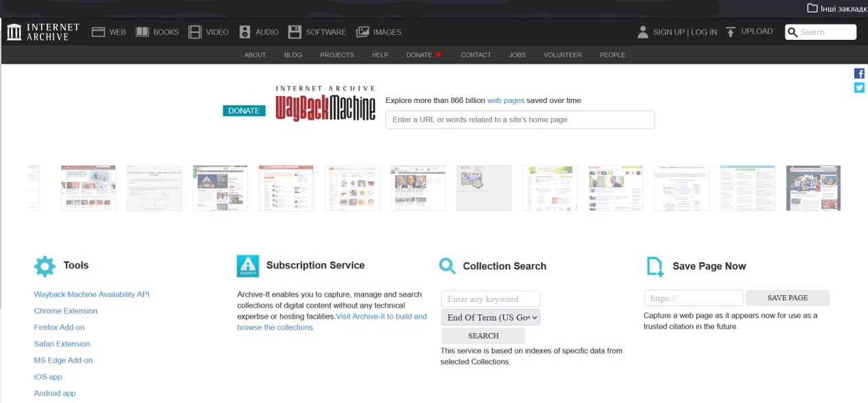This screenshot has height=403, width=868.
Task: Click the Video film icon
Action: (x=195, y=32)
